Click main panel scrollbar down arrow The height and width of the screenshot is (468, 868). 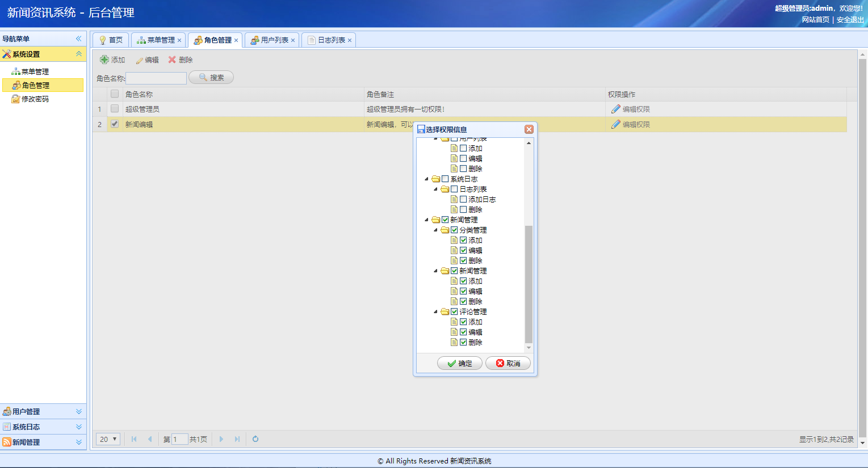coord(863,443)
